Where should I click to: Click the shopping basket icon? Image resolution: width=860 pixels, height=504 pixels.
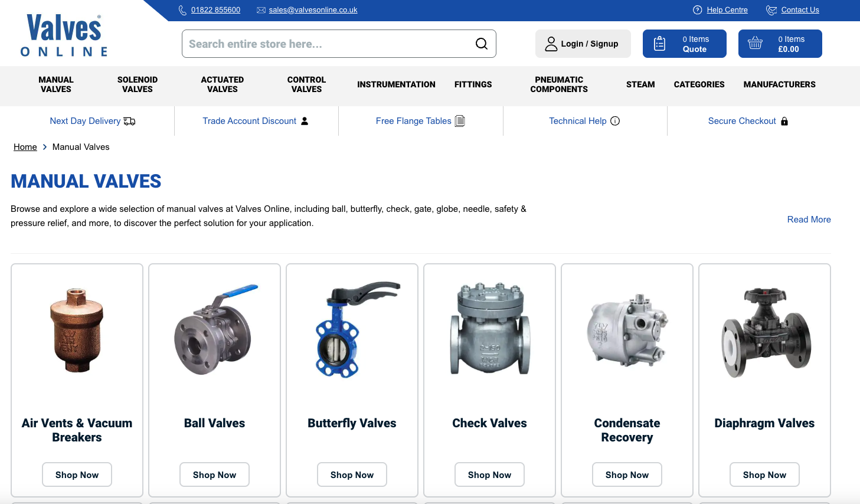(x=756, y=43)
